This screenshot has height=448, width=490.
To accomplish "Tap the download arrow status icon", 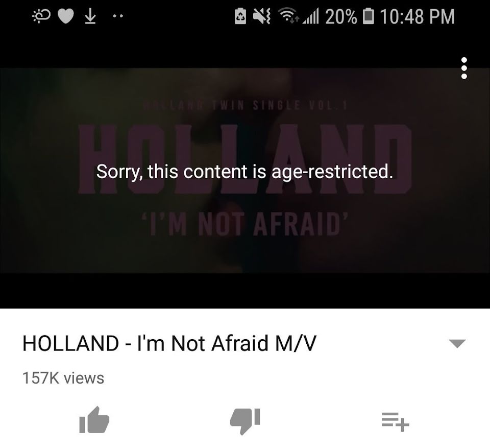I will coord(90,16).
